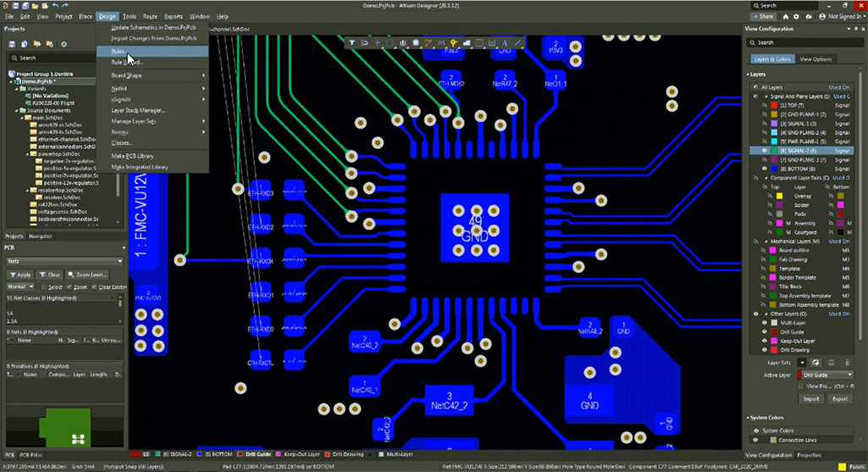Click the place string text 'A' tool
The height and width of the screenshot is (472, 868).
[x=505, y=42]
